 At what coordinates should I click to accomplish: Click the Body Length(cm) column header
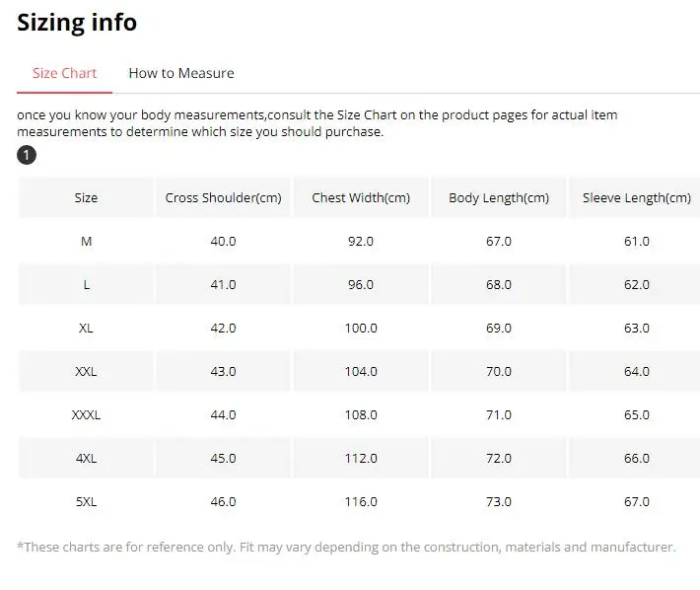499,197
